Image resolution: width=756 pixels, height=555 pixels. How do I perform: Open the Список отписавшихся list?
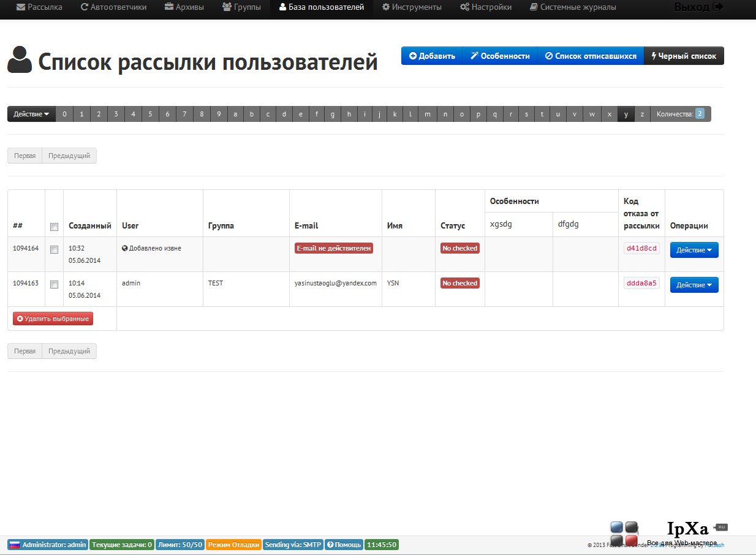[591, 56]
